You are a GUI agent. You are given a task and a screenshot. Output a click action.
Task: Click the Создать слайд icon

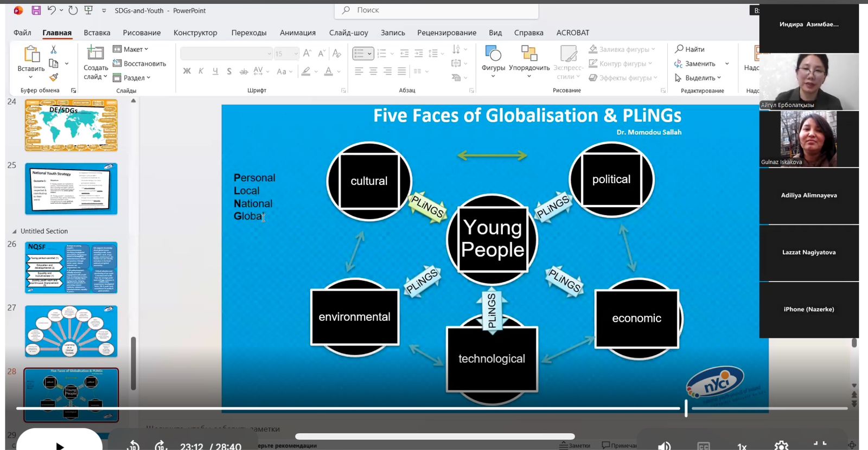[x=95, y=53]
